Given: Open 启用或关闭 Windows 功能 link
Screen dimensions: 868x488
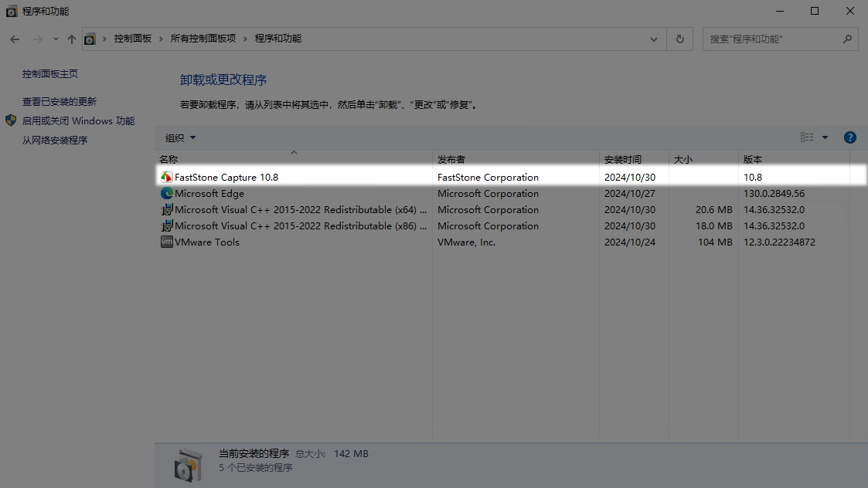Looking at the screenshot, I should coord(78,121).
